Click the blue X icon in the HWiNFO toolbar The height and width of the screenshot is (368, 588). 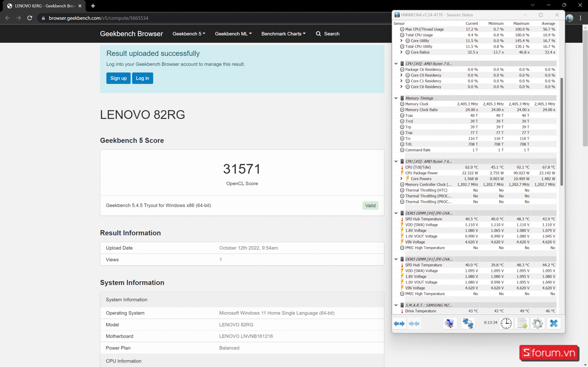click(x=554, y=323)
